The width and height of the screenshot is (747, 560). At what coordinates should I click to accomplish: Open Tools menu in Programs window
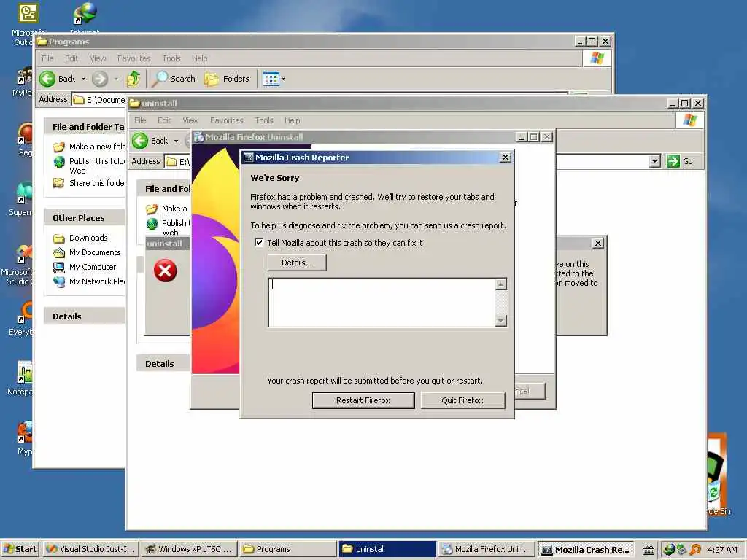click(171, 58)
